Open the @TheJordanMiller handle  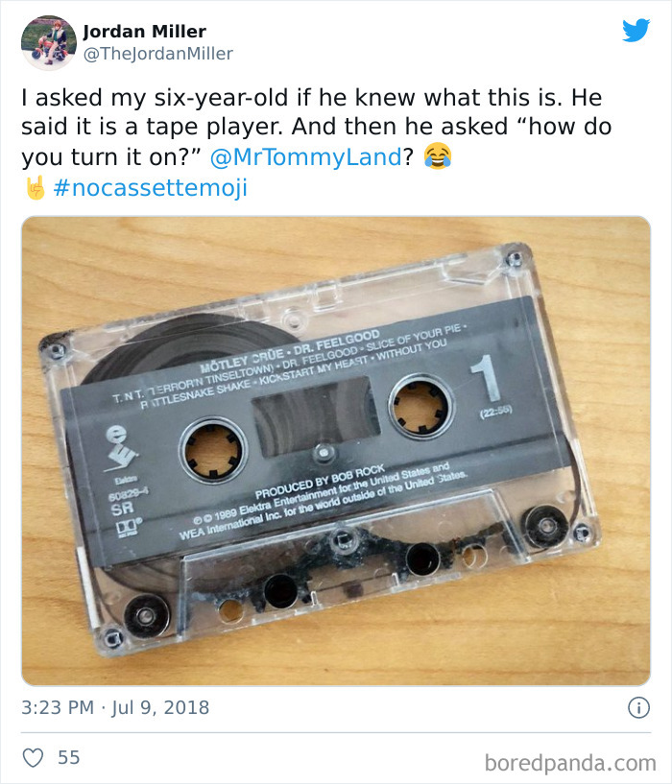click(157, 54)
